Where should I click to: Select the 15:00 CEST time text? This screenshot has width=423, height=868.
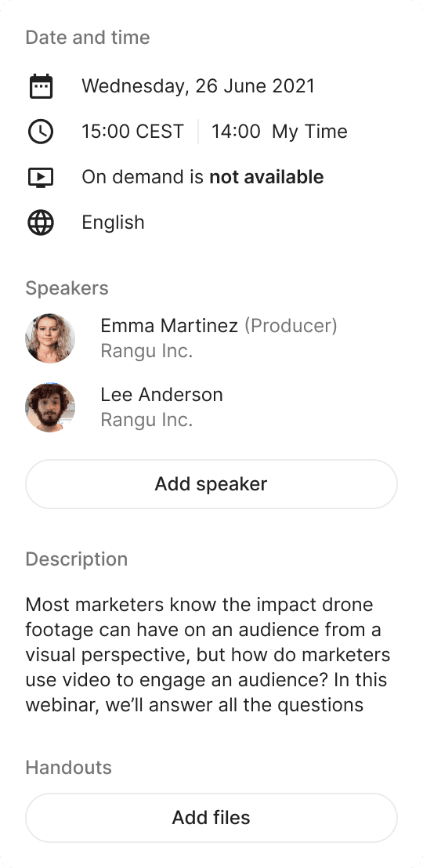coord(133,132)
